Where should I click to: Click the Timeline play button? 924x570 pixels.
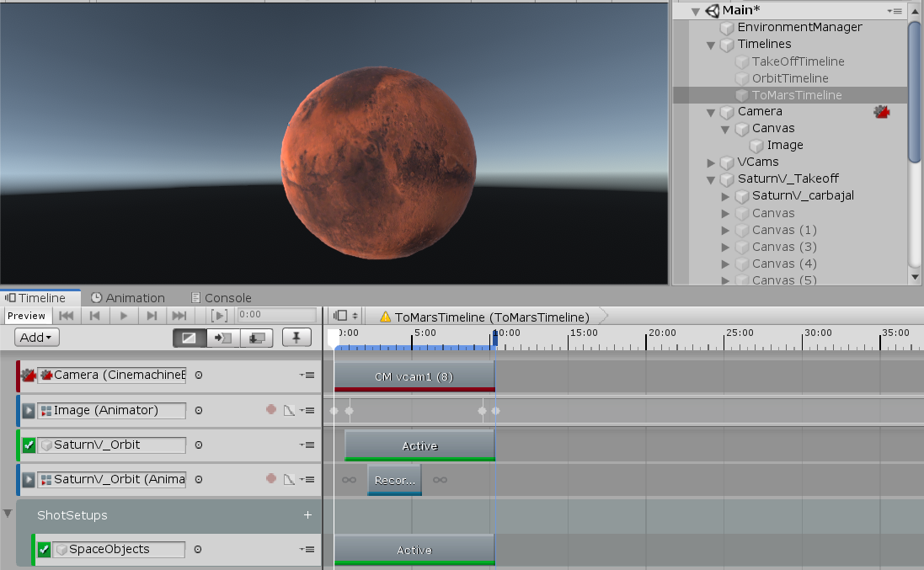pyautogui.click(x=124, y=316)
